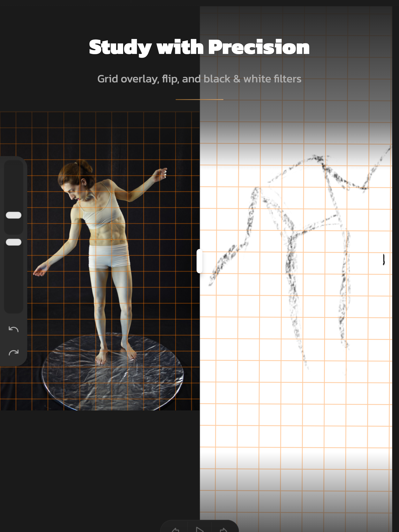Go to previous reference pose arrow
The width and height of the screenshot is (399, 532).
175,530
